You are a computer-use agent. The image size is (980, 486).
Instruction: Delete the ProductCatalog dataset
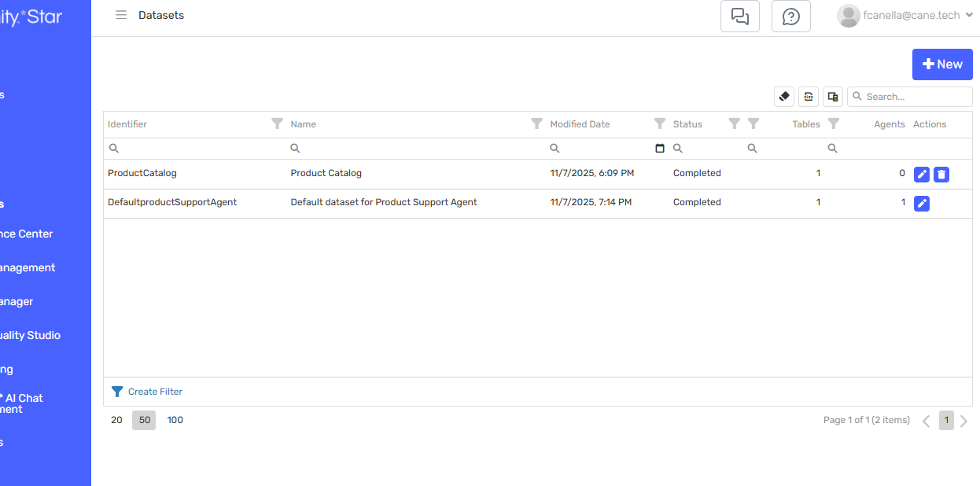point(941,175)
